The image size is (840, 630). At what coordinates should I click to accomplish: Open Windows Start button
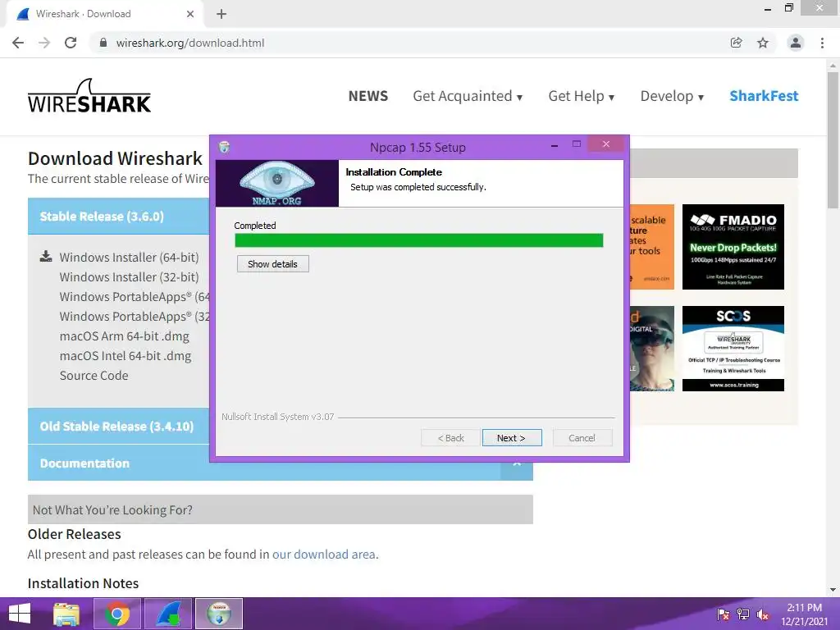coord(20,614)
